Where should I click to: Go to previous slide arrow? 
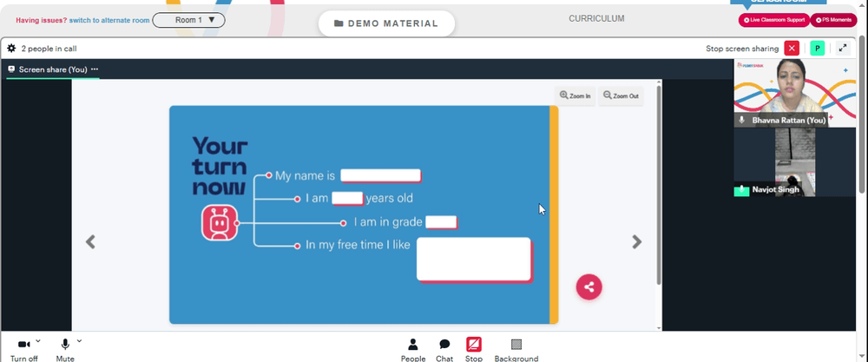click(x=90, y=242)
